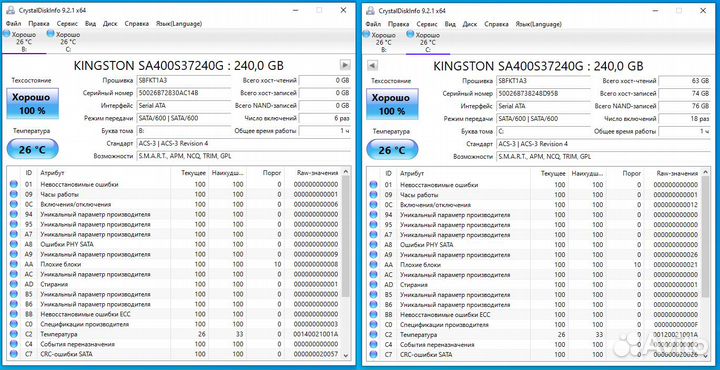Click status orb of row AA in C: window
The width and height of the screenshot is (720, 370).
coord(373,265)
